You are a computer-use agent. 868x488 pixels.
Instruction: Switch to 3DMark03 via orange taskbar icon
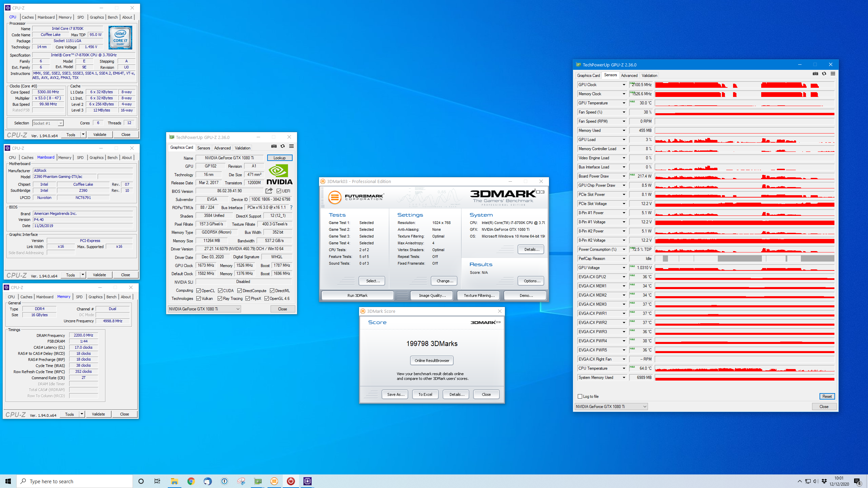(x=274, y=481)
